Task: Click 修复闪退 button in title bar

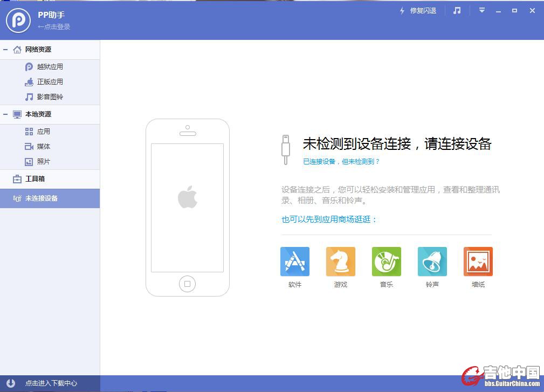Action: coord(418,11)
